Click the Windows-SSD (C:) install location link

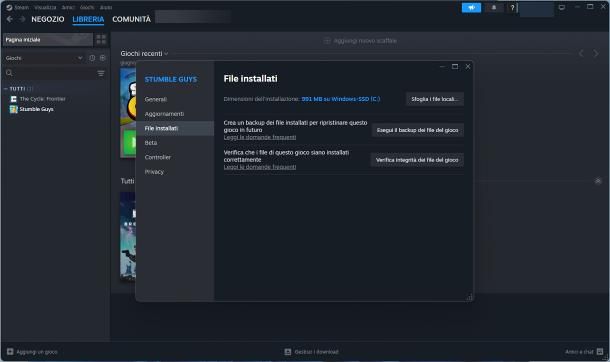341,99
